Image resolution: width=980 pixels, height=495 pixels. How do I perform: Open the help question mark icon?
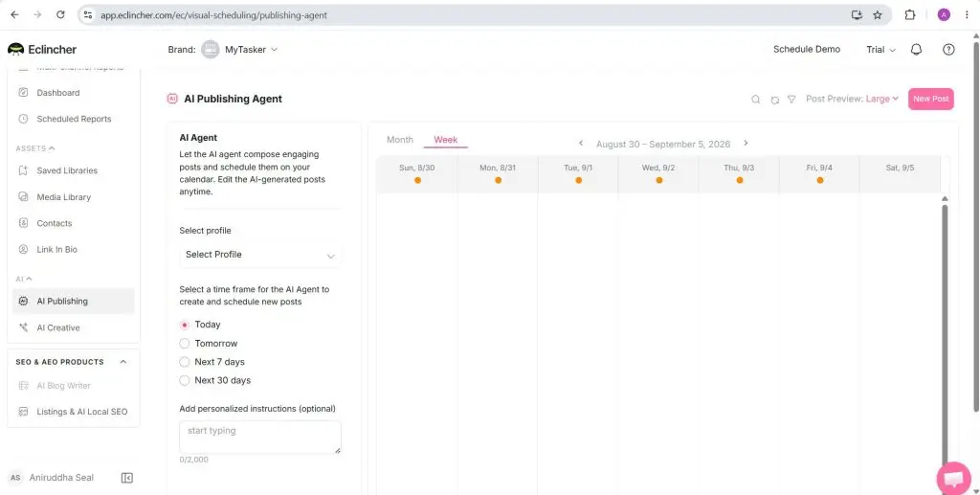pyautogui.click(x=948, y=50)
